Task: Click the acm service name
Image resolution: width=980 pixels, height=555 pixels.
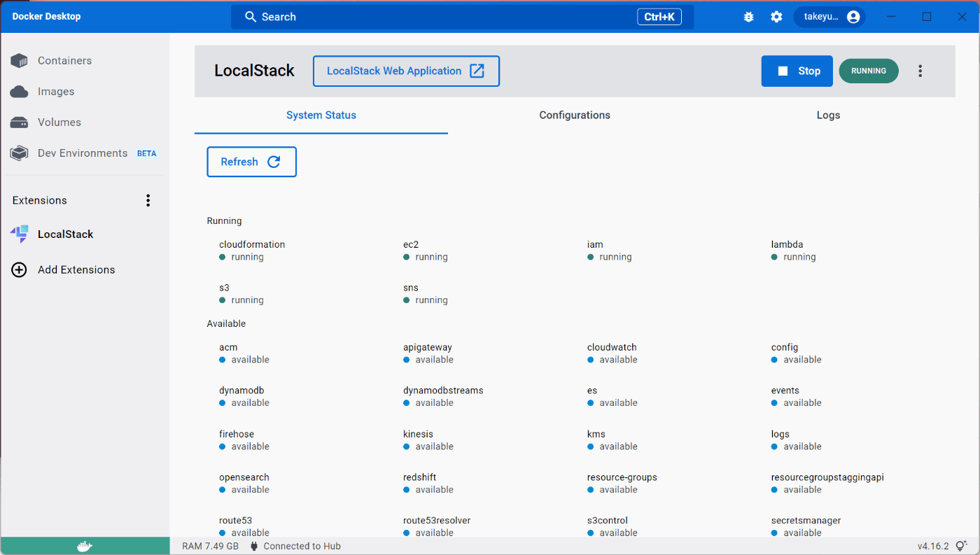Action: click(x=228, y=348)
